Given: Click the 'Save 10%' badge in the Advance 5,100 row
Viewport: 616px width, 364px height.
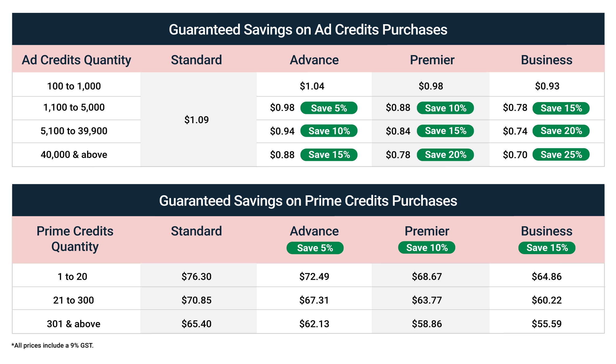Looking at the screenshot, I should [x=329, y=131].
